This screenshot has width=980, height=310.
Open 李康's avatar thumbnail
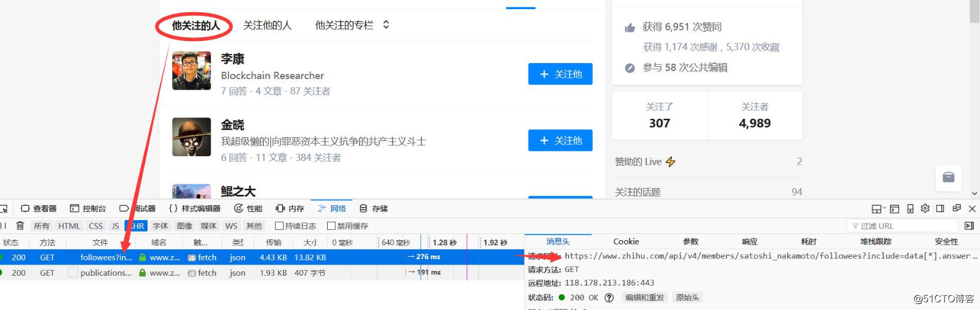click(192, 70)
